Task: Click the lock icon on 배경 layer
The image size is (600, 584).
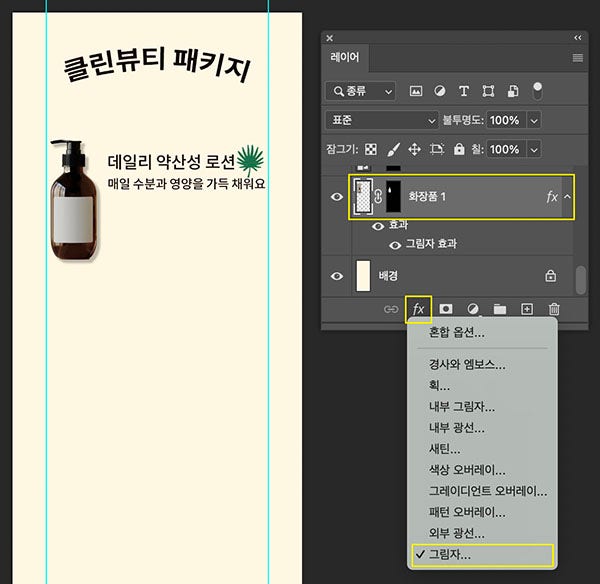Action: [x=551, y=276]
